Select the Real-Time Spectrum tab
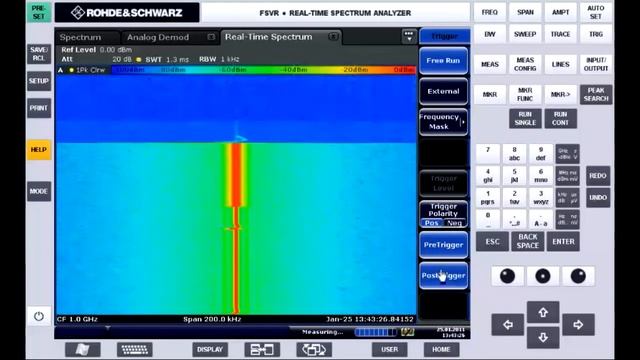 click(x=269, y=37)
